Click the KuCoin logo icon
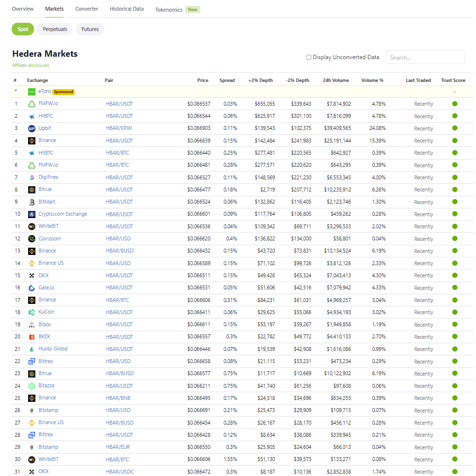 pos(32,312)
